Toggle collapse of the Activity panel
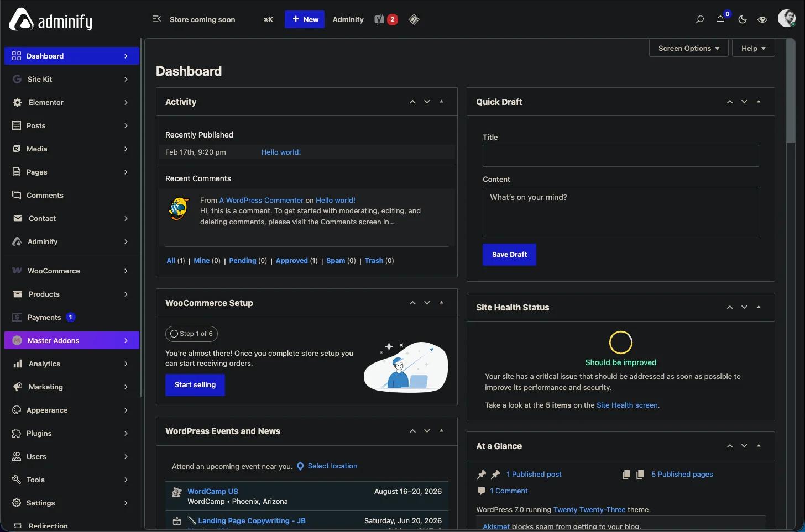This screenshot has height=532, width=805. 441,102
